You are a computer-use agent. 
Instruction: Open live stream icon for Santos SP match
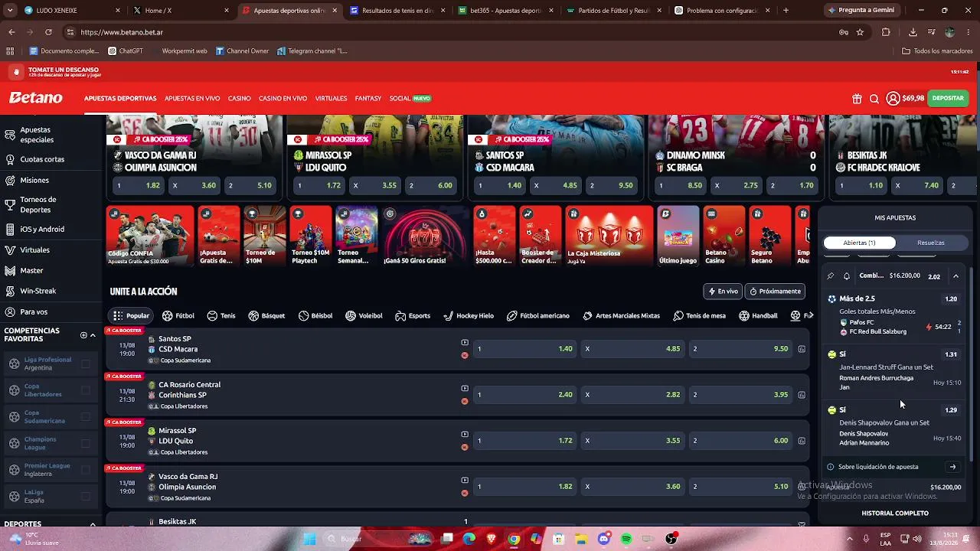tap(465, 343)
